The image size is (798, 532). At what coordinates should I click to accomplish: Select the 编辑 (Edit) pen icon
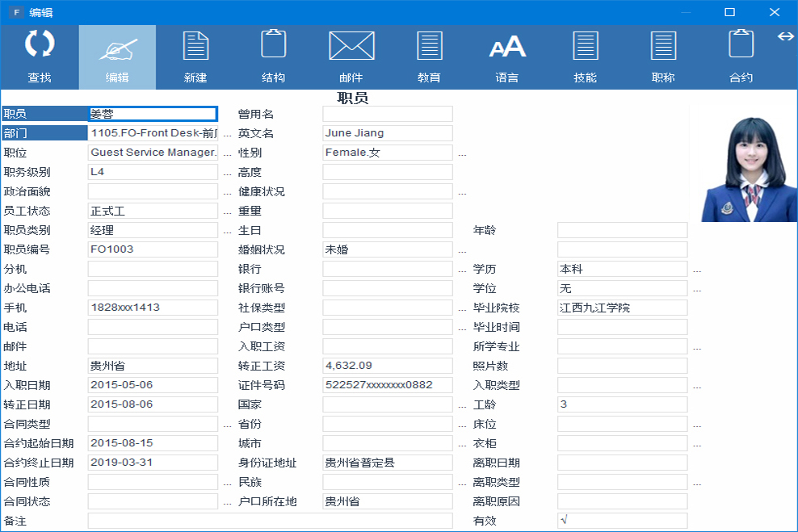(117, 48)
